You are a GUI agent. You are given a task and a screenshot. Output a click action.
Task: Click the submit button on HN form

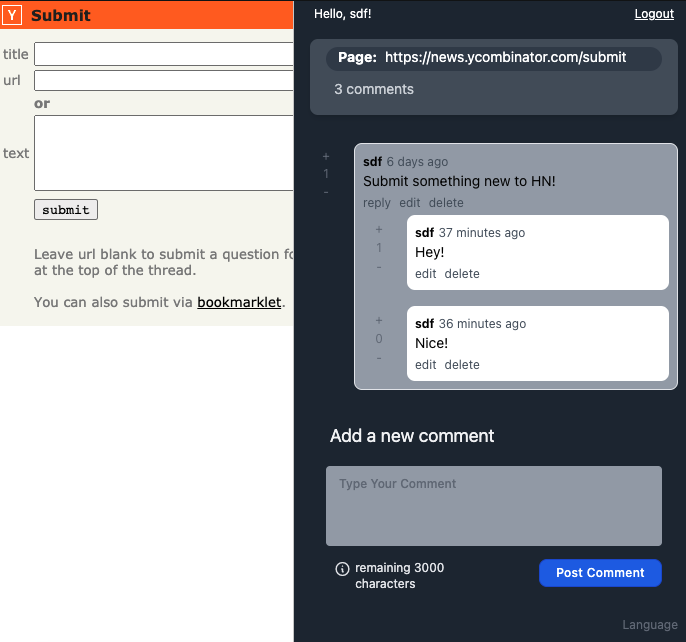point(66,210)
